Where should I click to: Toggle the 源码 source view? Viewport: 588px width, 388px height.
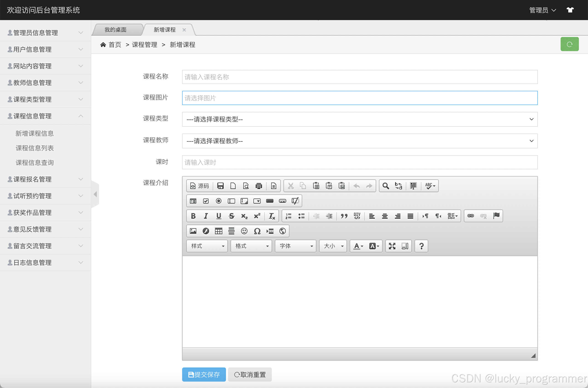[x=199, y=186]
